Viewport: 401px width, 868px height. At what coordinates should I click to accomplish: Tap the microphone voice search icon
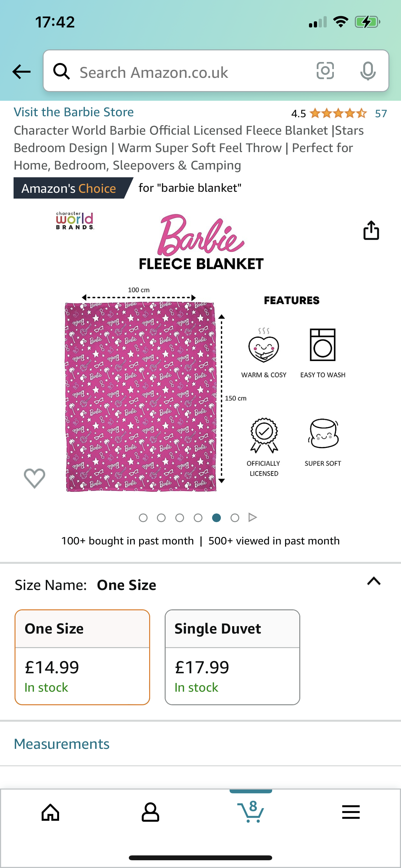pos(368,71)
